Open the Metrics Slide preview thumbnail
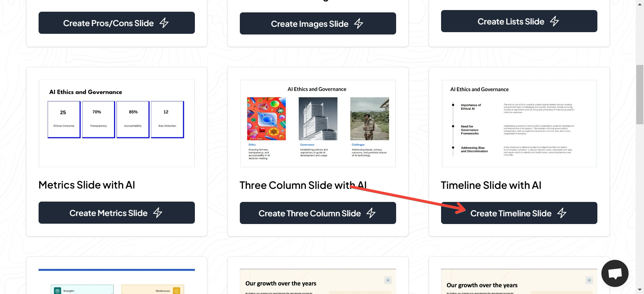 116,123
